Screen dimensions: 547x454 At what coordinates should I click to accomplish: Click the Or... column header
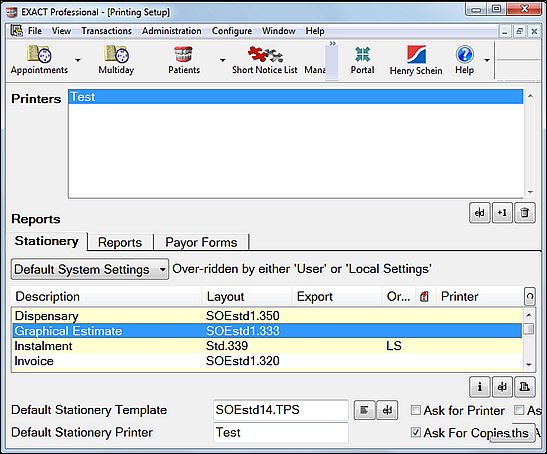399,297
